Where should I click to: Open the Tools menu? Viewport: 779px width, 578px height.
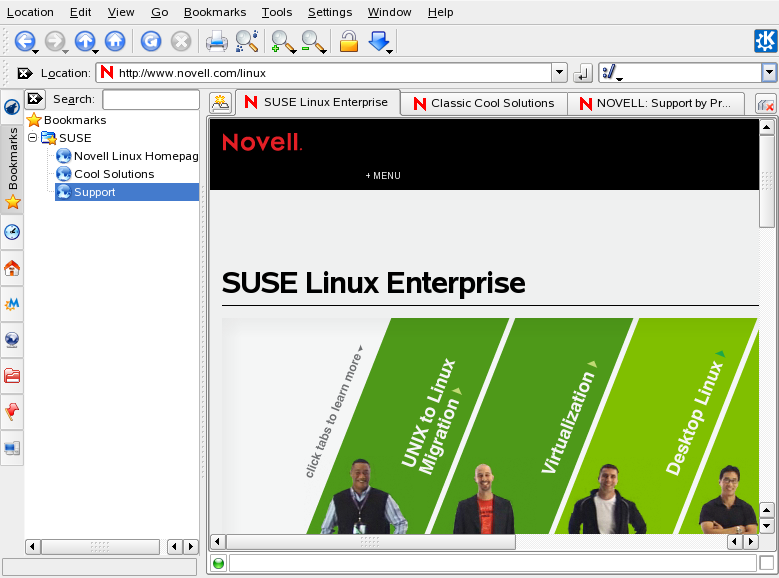(277, 12)
